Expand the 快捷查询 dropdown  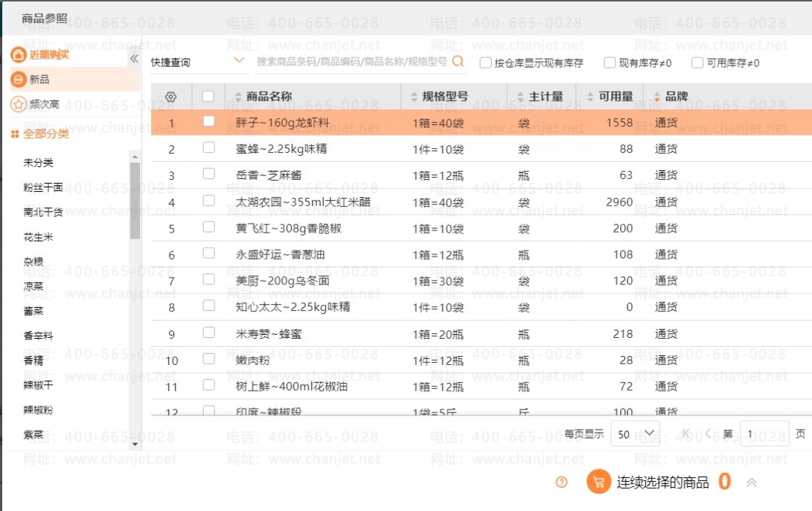coord(197,62)
